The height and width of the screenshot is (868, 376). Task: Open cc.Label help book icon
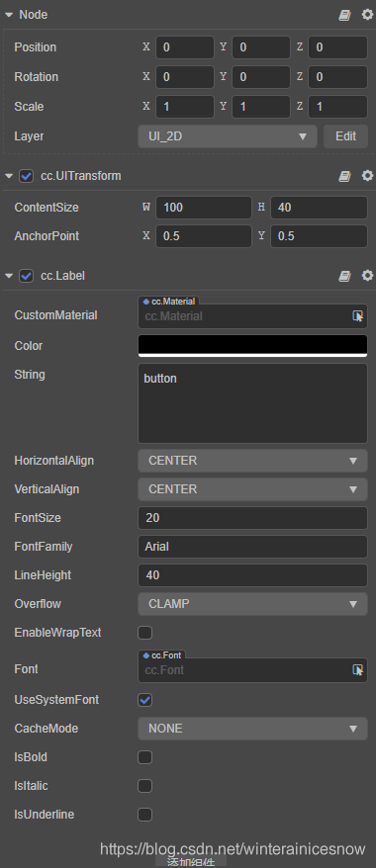(x=345, y=276)
